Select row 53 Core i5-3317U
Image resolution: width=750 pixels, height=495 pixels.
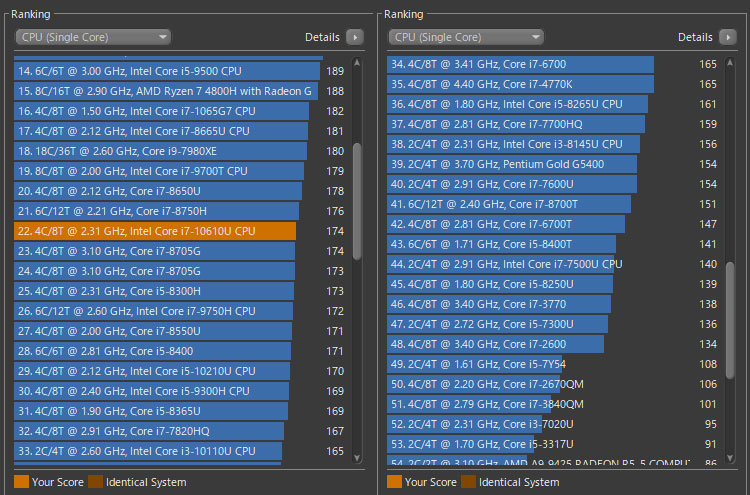point(552,444)
